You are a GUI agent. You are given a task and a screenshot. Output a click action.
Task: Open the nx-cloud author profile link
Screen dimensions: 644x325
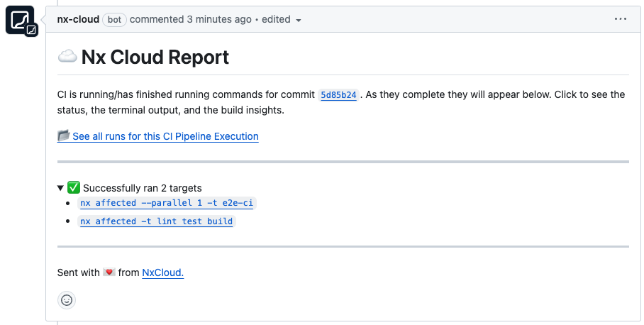pyautogui.click(x=78, y=19)
